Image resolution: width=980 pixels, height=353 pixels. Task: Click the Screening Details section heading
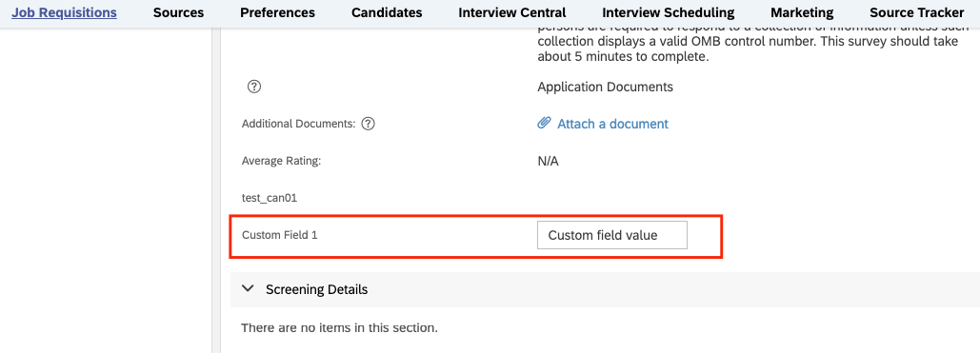[x=316, y=289]
